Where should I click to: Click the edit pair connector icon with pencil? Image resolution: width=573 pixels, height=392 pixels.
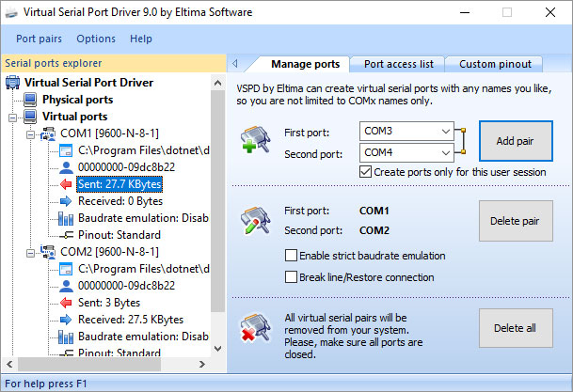pos(255,221)
